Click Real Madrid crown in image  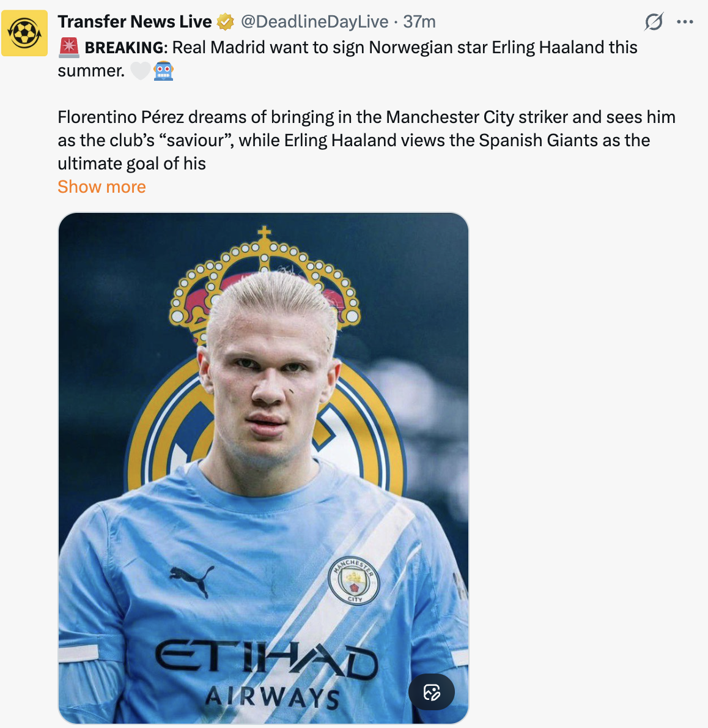(265, 278)
